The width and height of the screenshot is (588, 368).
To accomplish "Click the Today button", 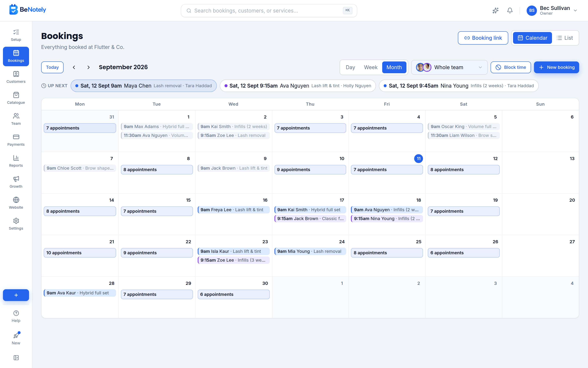I will pos(52,67).
